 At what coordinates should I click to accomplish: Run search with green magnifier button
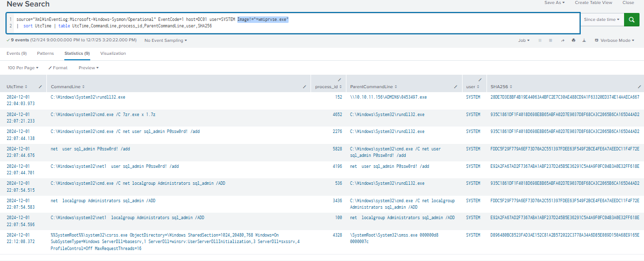(632, 20)
